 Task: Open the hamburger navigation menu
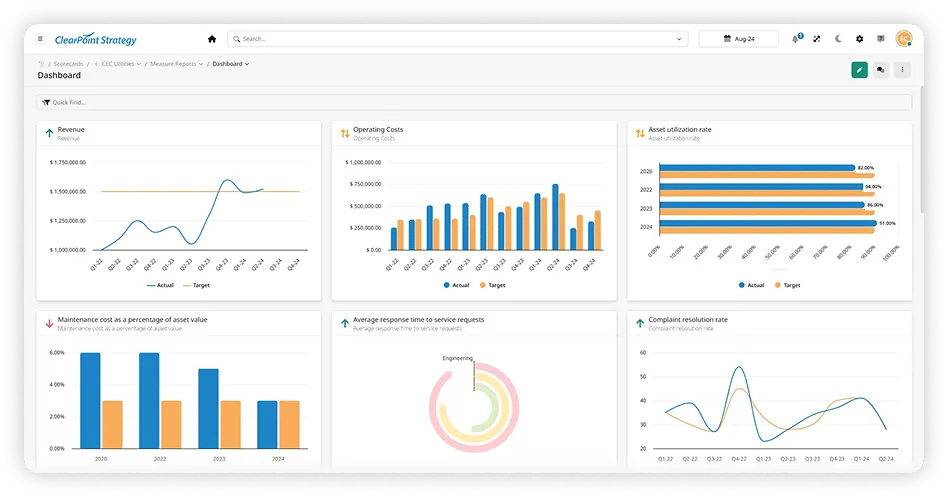click(x=40, y=39)
